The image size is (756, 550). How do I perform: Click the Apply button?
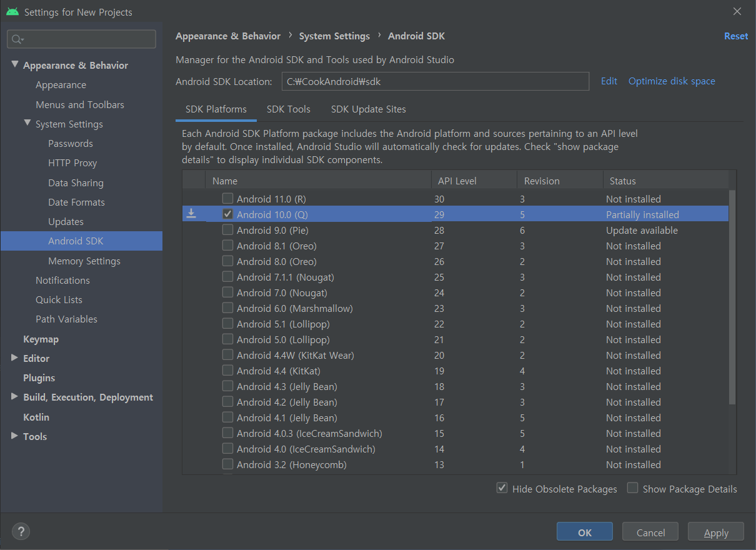coord(716,532)
